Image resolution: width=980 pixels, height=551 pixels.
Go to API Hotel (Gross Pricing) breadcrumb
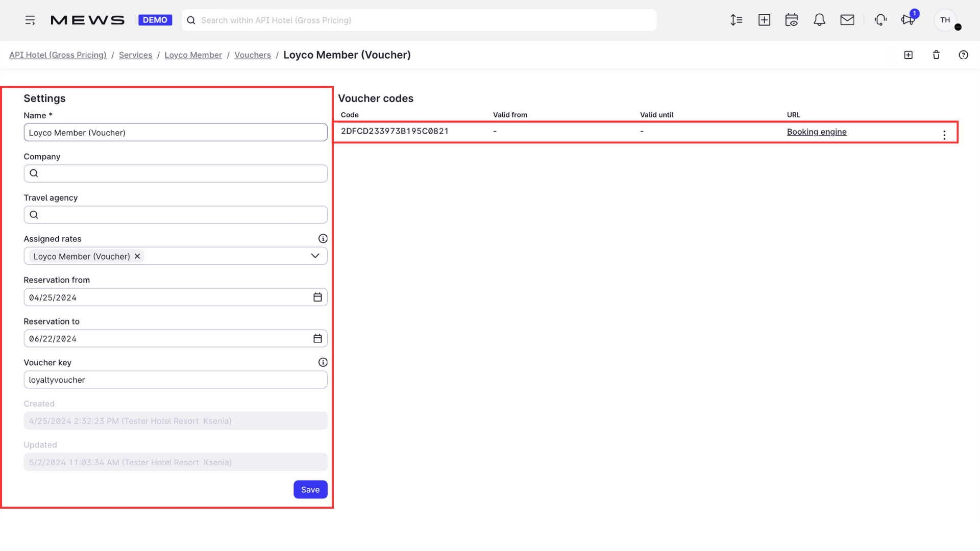tap(58, 55)
